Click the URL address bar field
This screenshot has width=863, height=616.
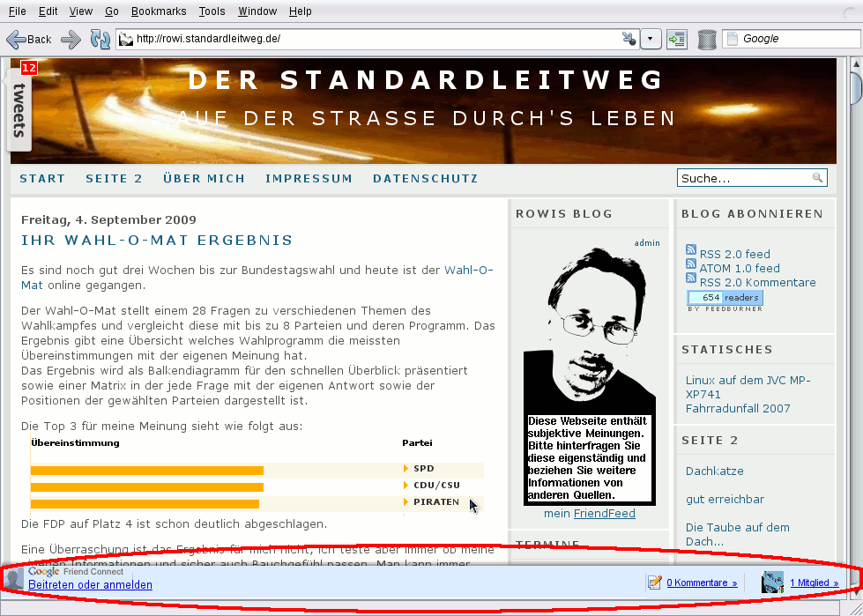tap(370, 39)
